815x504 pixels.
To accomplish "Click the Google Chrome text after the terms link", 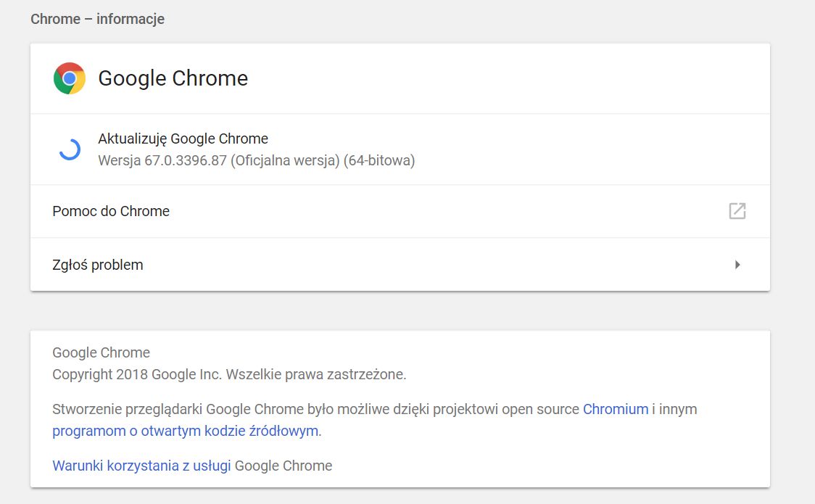I will click(x=284, y=466).
